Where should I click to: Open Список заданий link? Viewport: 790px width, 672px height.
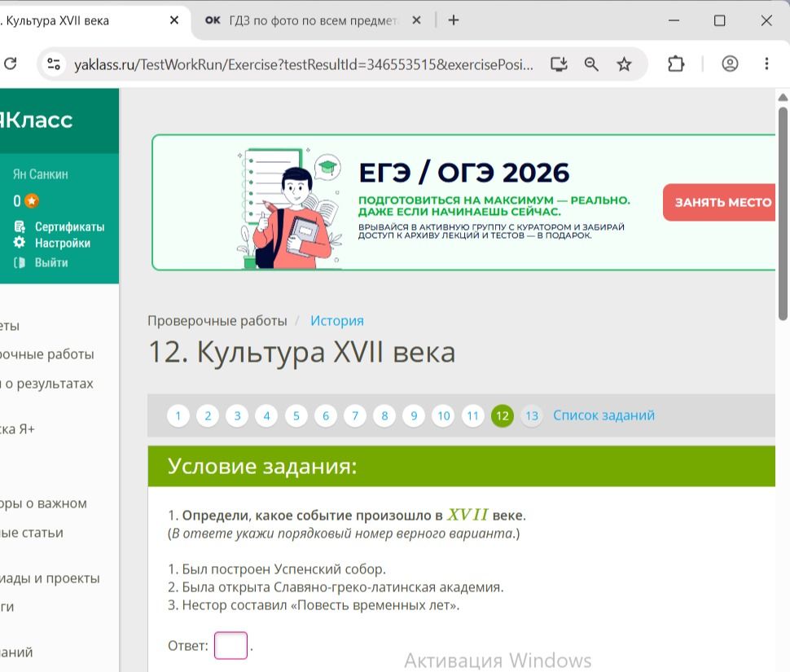603,415
